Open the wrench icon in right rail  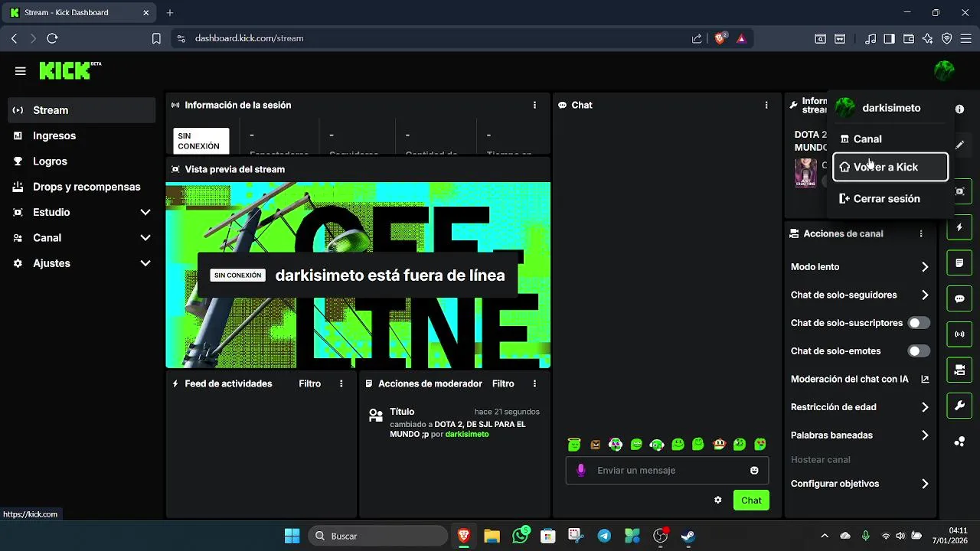959,406
